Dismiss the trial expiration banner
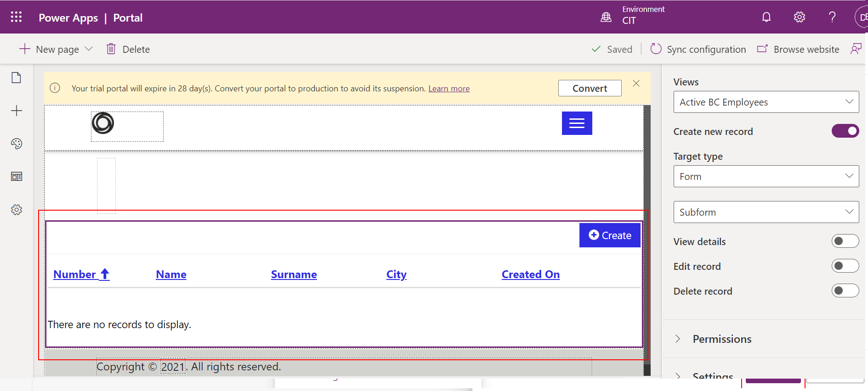This screenshot has width=868, height=391. pos(636,83)
